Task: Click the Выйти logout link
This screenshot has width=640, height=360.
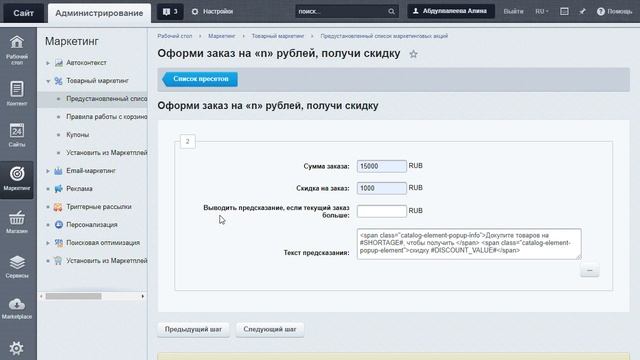Action: pyautogui.click(x=513, y=11)
